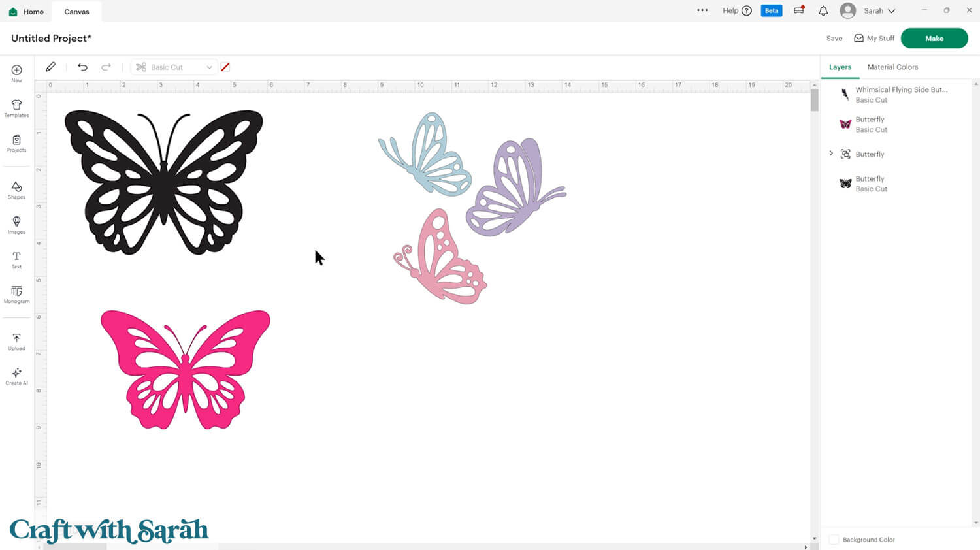Open the Basic Cut operation dropdown
This screenshot has width=980, height=550.
[174, 67]
